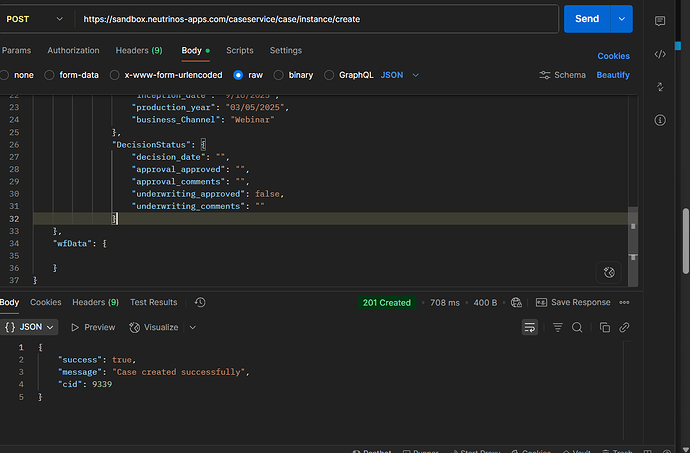Switch to the Scripts request tab
The image size is (690, 453).
pyautogui.click(x=239, y=50)
